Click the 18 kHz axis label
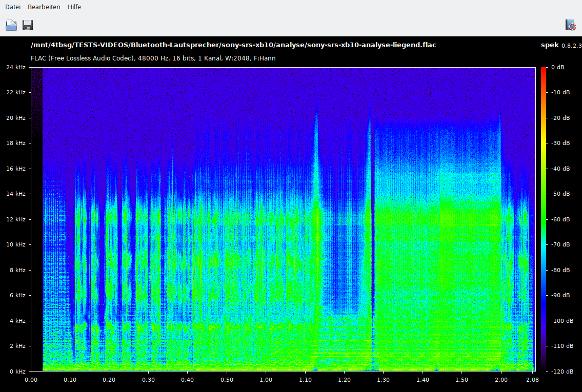Image resolution: width=582 pixels, height=392 pixels. click(15, 143)
